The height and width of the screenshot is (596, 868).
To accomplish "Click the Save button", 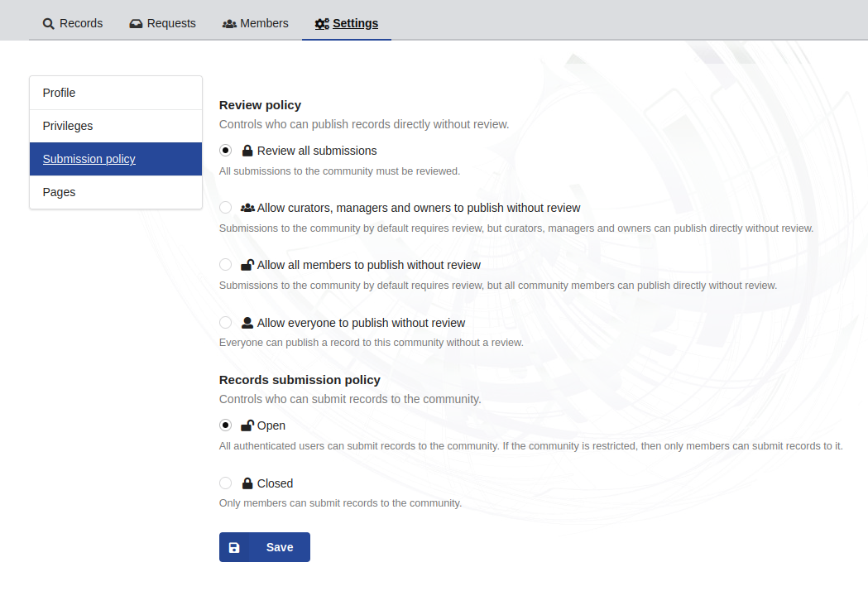I will pos(265,547).
